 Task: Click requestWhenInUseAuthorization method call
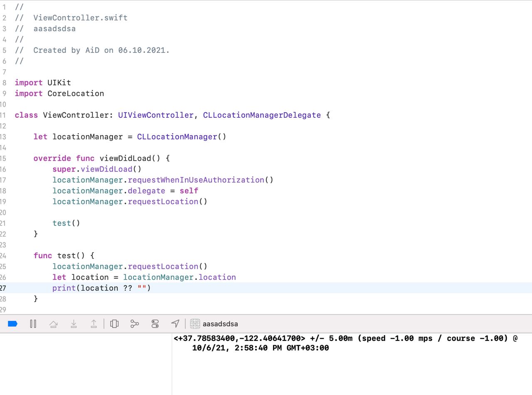[200, 180]
